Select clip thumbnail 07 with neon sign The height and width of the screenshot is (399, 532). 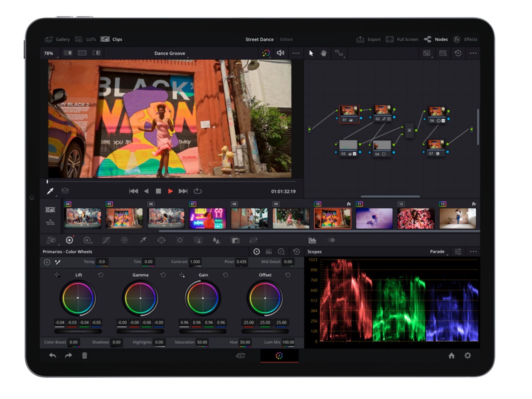point(207,219)
